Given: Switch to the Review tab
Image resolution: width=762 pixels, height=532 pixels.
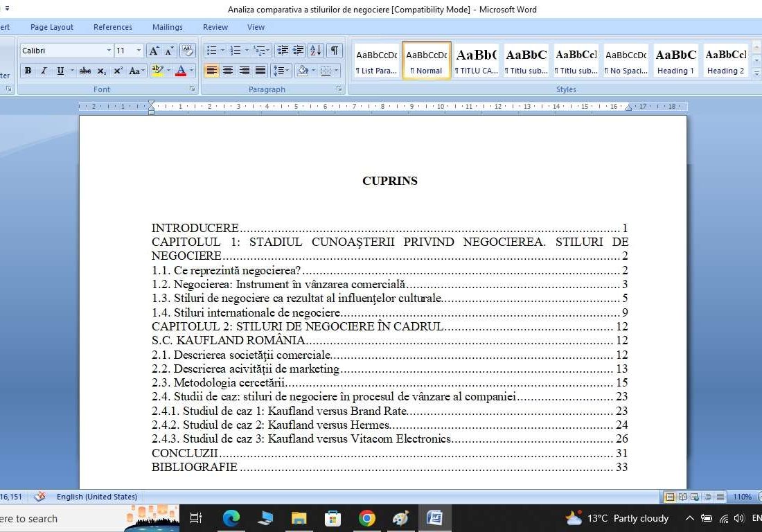Looking at the screenshot, I should 215,27.
